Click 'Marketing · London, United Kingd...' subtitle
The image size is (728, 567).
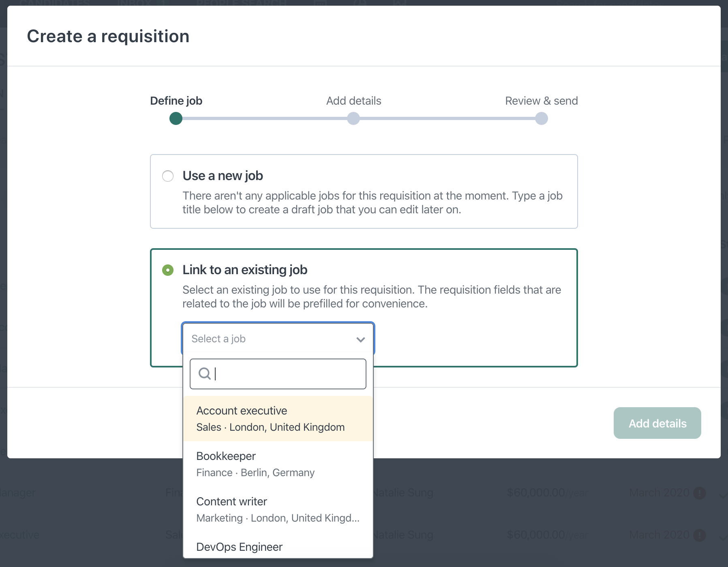click(x=278, y=518)
